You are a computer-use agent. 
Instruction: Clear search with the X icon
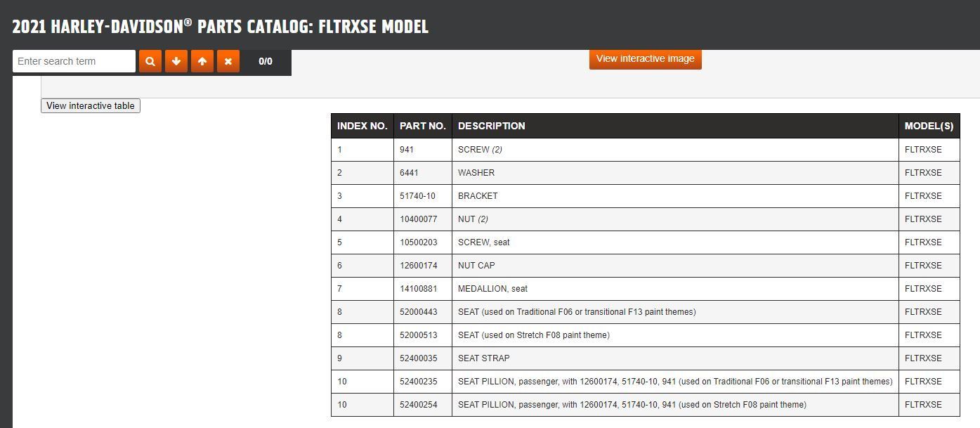[228, 61]
